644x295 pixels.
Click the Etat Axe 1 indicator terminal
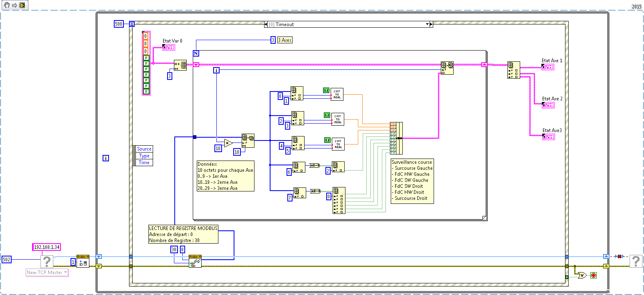coord(548,67)
